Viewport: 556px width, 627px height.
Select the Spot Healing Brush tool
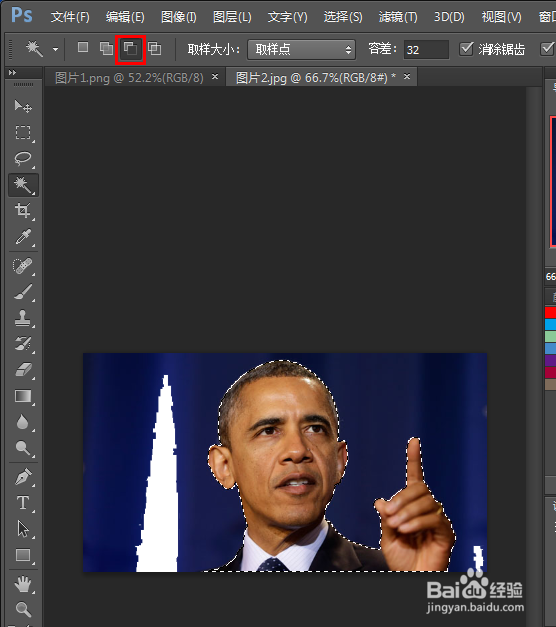(23, 266)
